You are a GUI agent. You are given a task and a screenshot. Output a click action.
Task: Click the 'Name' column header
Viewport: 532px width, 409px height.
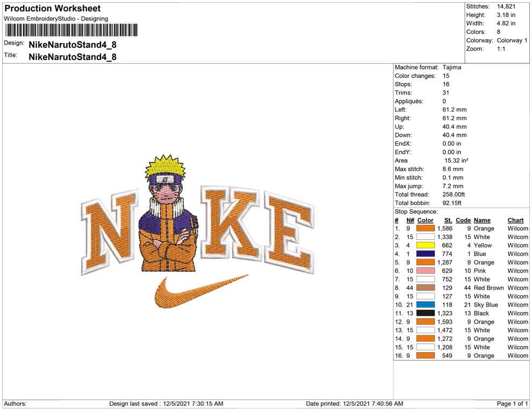pos(482,220)
